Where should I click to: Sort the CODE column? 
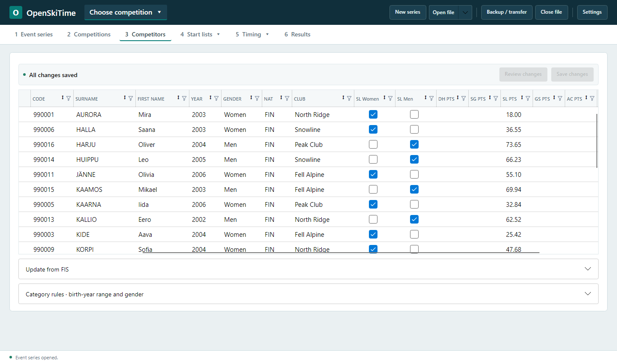click(x=63, y=98)
